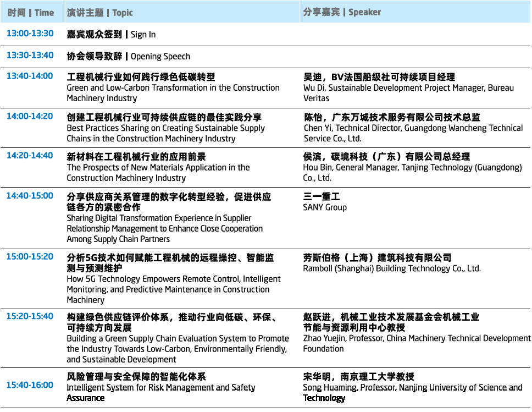
Task: Click the '工程机械行业如何践行绿色低碳转型' title
Action: click(x=141, y=77)
